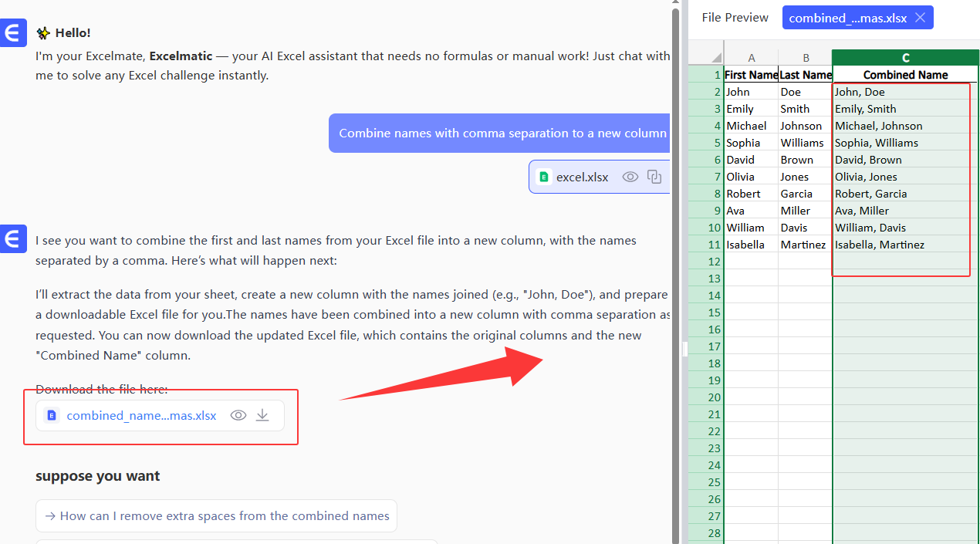980x544 pixels.
Task: Switch to the combined_...mas.xlsx tab
Action: (847, 18)
